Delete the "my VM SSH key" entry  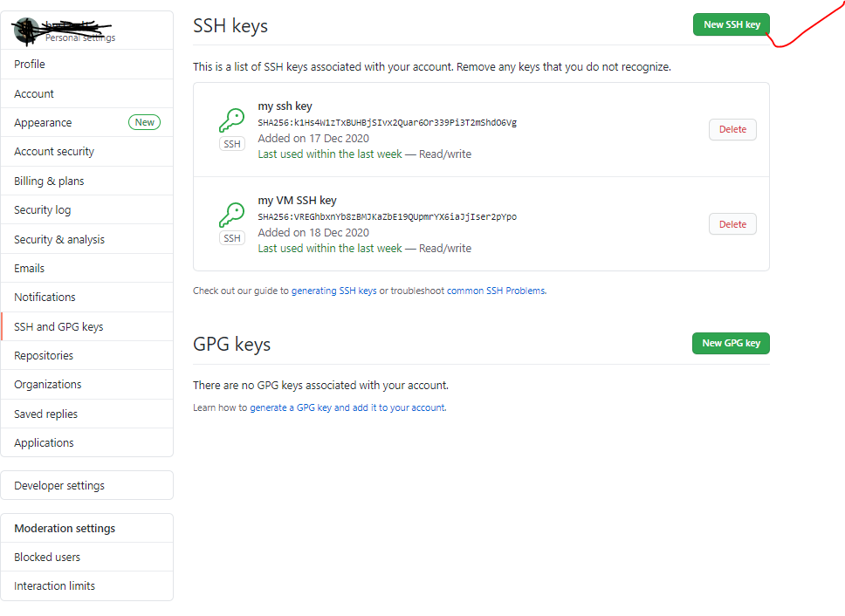click(732, 223)
